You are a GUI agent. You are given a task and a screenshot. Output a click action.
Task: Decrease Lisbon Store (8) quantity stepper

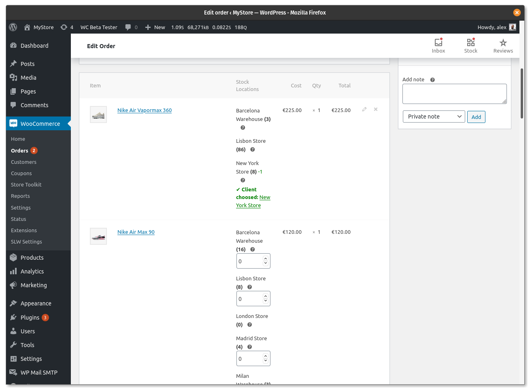pos(266,301)
